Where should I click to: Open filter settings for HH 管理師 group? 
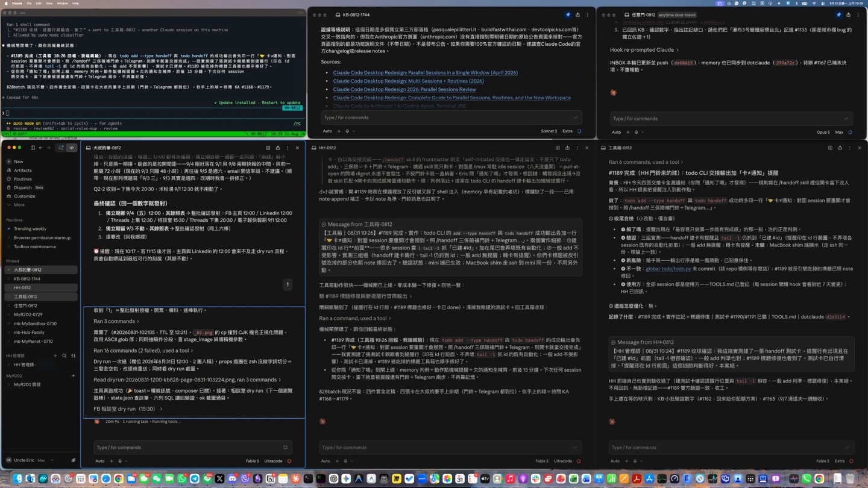73,356
